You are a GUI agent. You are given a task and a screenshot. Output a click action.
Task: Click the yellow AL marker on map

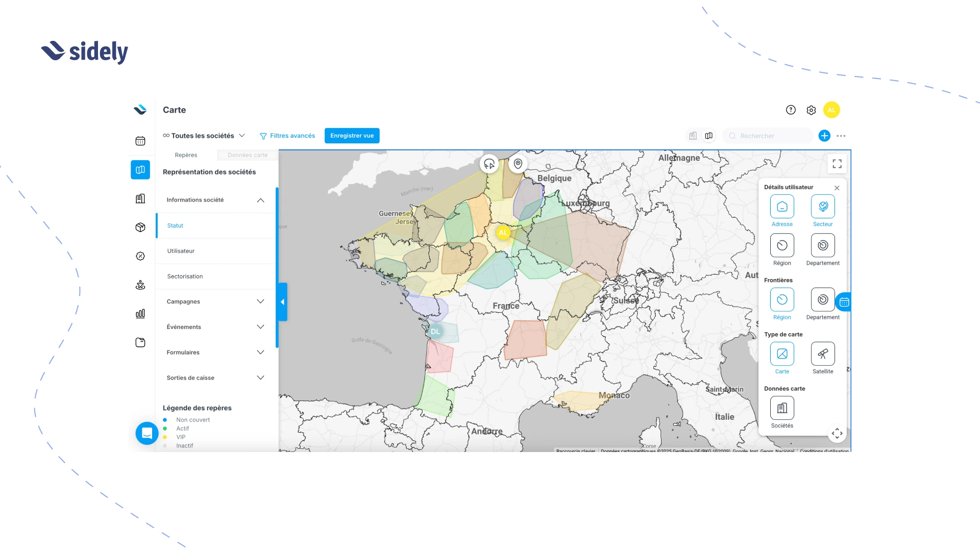503,233
